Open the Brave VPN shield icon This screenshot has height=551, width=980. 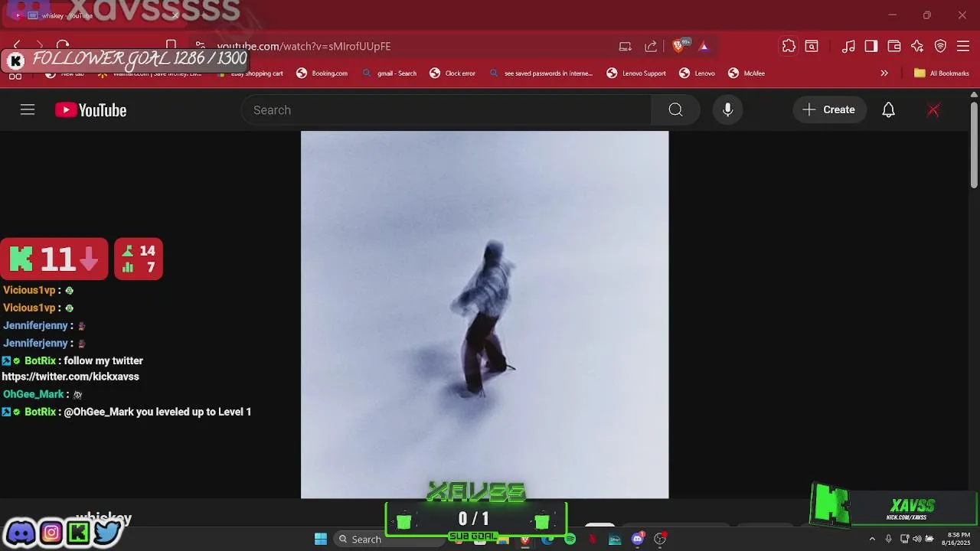[941, 46]
